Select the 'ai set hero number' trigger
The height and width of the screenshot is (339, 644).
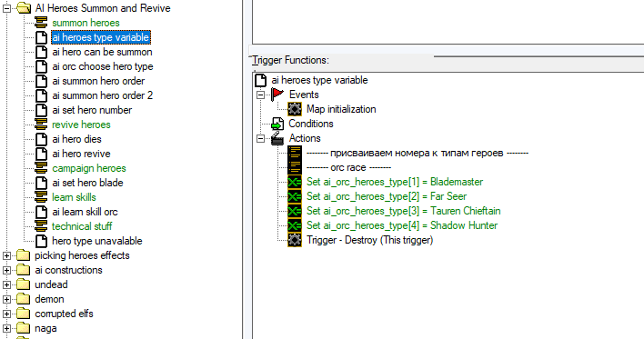92,110
